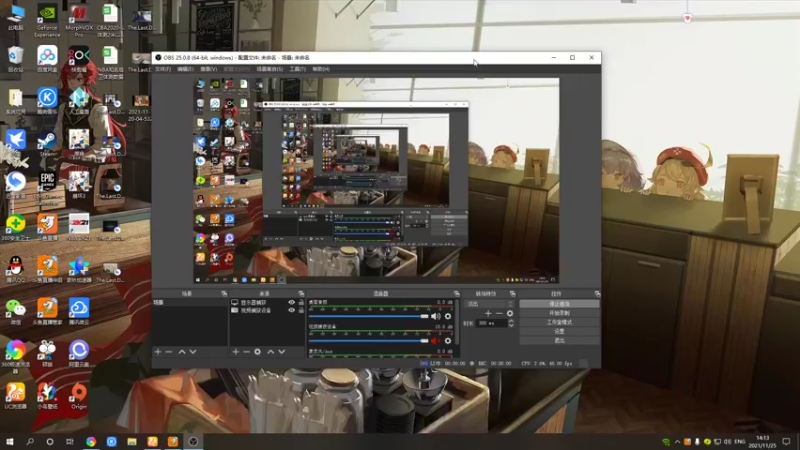This screenshot has height=450, width=800.
Task: Open source properties gear in Sources panel
Action: 258,352
